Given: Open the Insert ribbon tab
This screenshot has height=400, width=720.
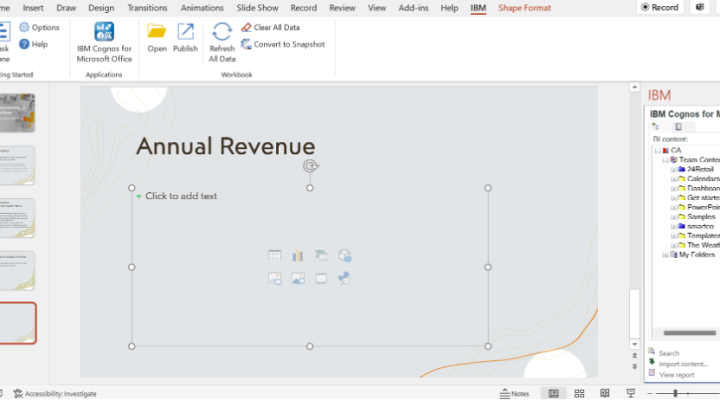Looking at the screenshot, I should [x=33, y=8].
